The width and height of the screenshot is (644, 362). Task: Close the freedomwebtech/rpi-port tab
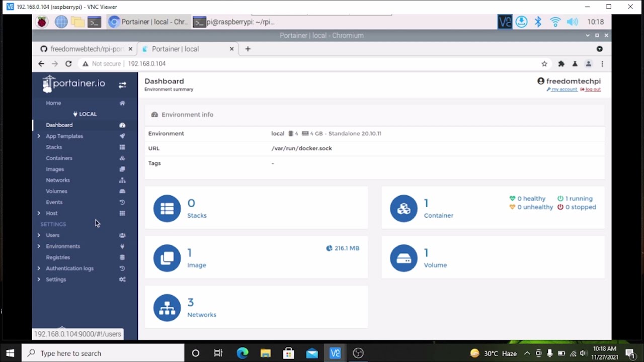(x=130, y=49)
